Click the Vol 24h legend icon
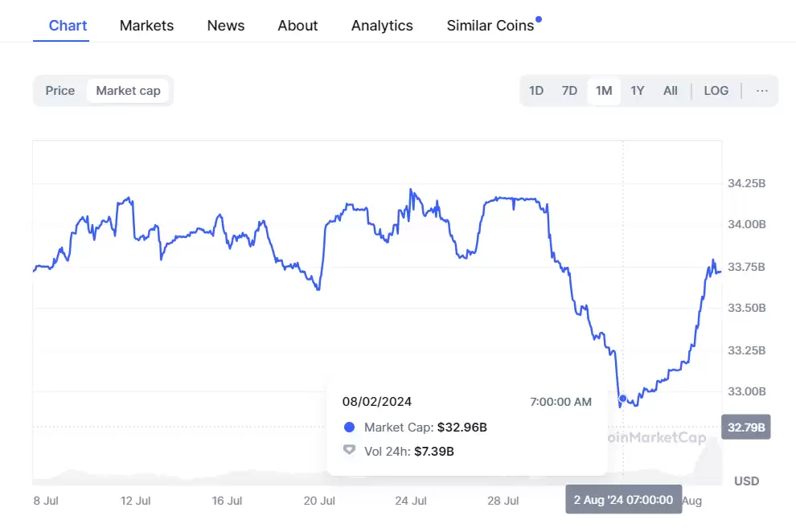 click(x=349, y=451)
